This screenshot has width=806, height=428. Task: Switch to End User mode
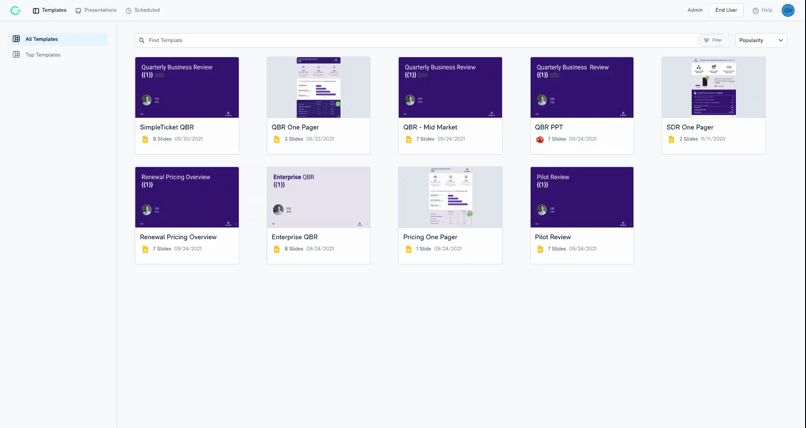[726, 10]
